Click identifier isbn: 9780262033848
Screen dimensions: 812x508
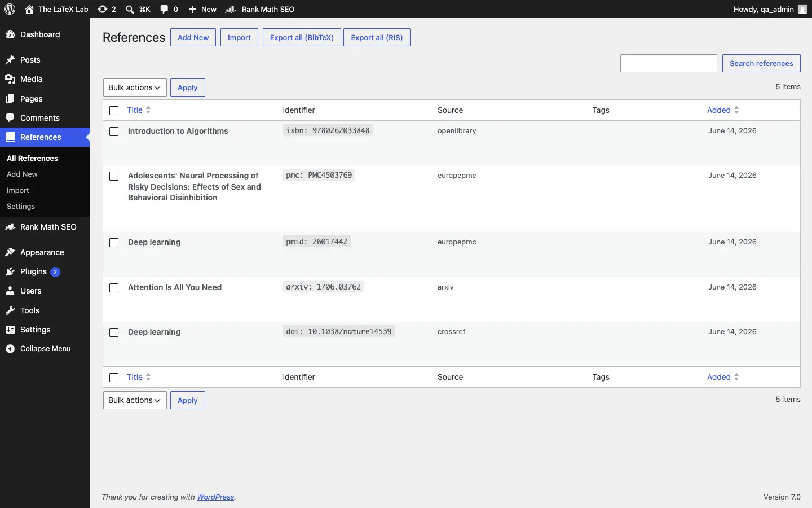coord(328,130)
